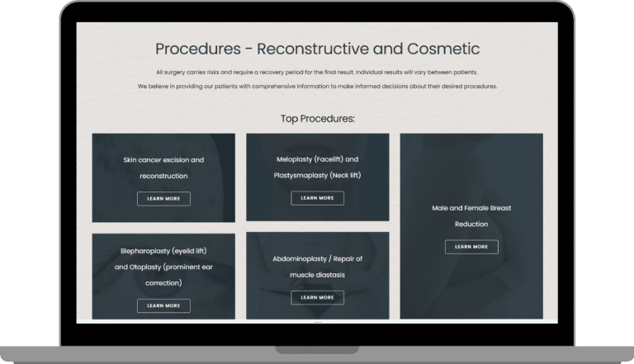Click the 'We believe in providing our patients' sentence
The image size is (634, 364).
(317, 86)
